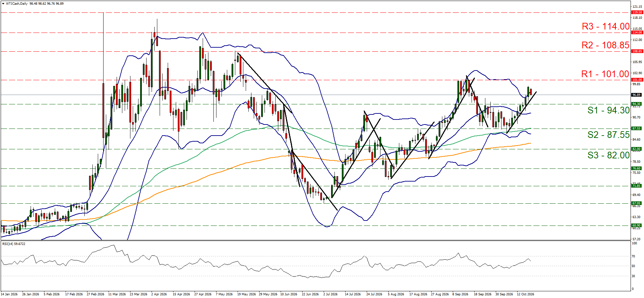Click the 57.20 value on price axis
Viewport: 644px width, 298px height.
point(636,239)
